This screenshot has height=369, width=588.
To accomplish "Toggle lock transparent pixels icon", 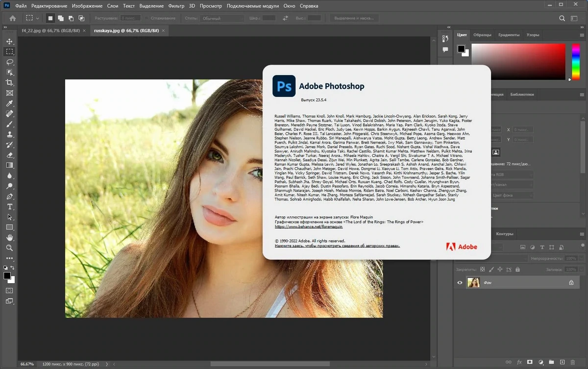I will tap(483, 270).
